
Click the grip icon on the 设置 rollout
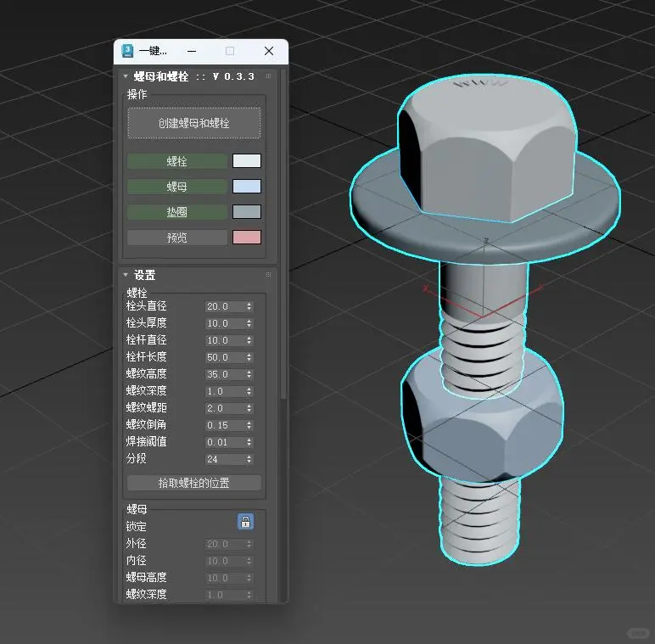point(268,274)
